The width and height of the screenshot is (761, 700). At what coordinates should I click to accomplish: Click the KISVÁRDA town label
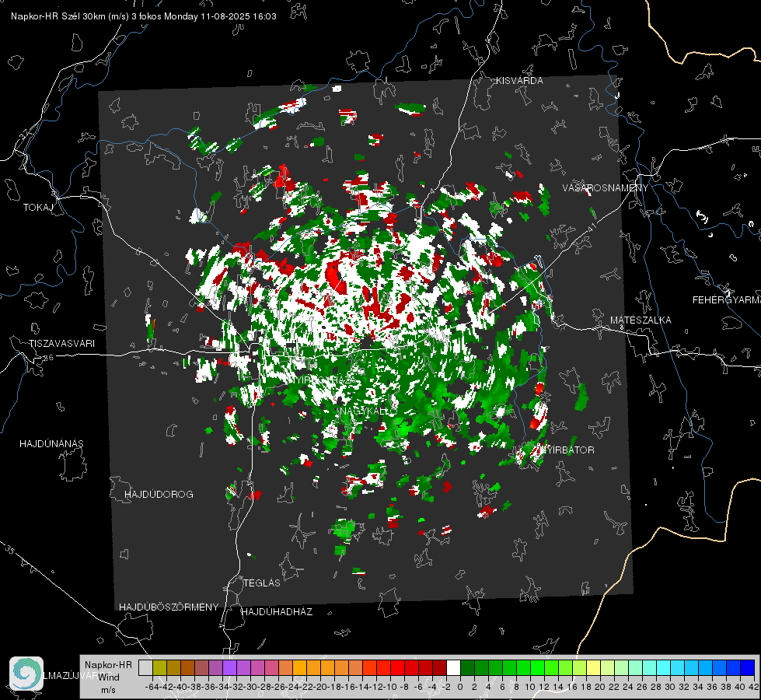pos(519,81)
